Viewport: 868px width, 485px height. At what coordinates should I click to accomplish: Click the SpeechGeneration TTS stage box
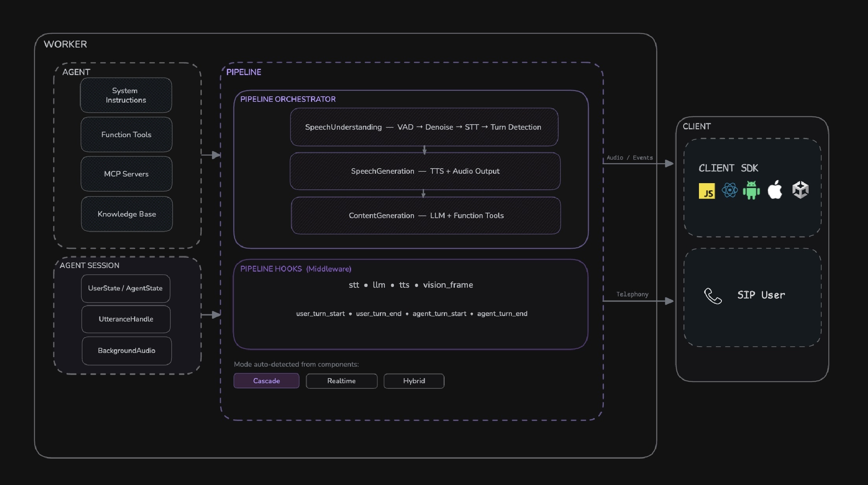[x=425, y=171]
